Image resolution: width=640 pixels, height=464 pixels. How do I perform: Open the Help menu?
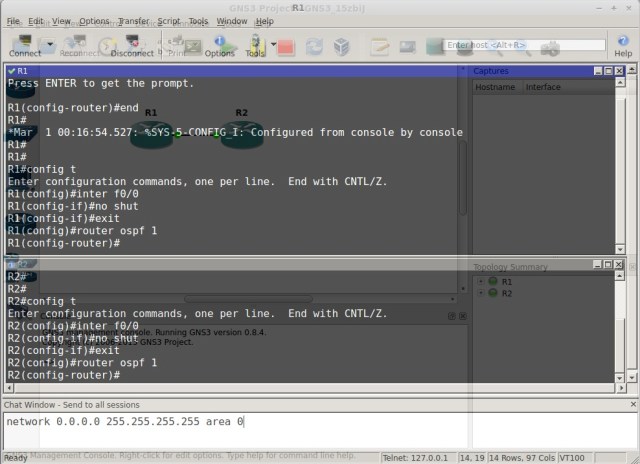pos(264,21)
